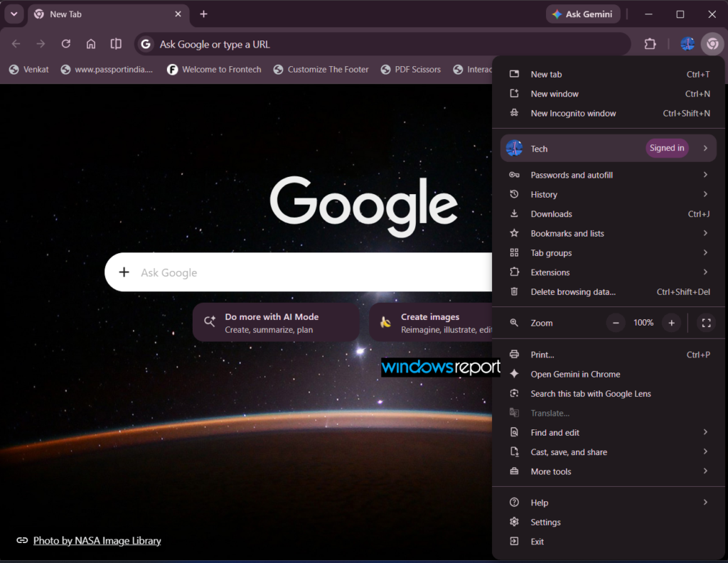The width and height of the screenshot is (728, 563).
Task: Expand the History submenu
Action: pos(609,195)
